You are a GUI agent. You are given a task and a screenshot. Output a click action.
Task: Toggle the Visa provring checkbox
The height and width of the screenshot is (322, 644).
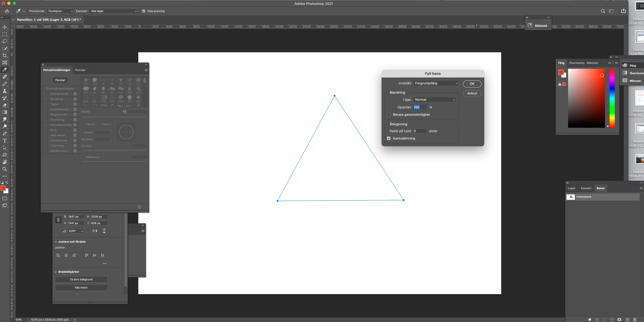[144, 11]
